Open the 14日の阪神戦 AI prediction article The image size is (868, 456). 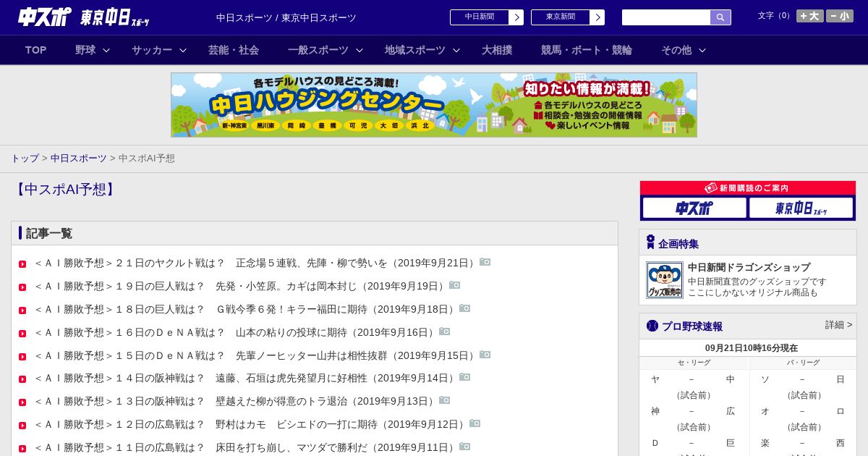[x=245, y=378]
